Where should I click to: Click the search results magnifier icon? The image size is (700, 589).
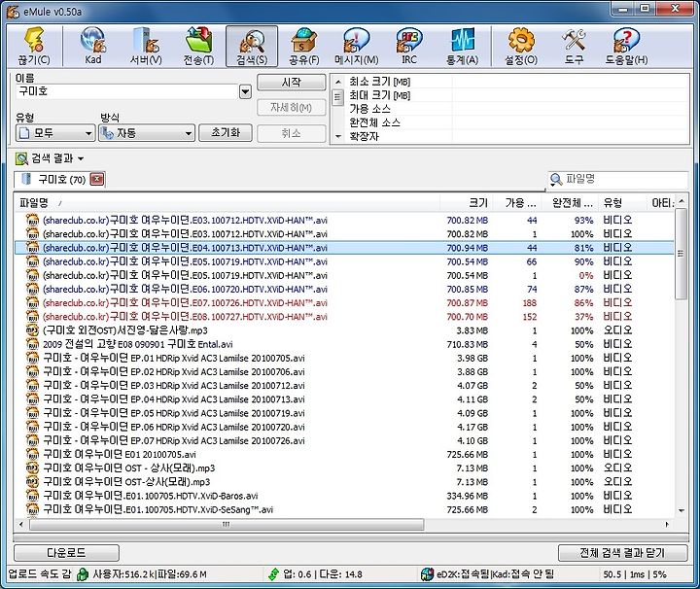(x=21, y=158)
